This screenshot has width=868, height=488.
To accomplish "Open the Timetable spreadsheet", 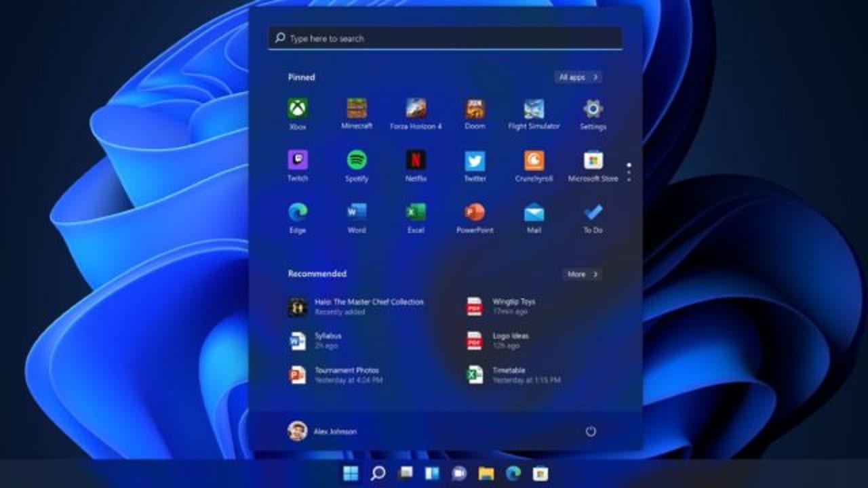I will [x=514, y=375].
